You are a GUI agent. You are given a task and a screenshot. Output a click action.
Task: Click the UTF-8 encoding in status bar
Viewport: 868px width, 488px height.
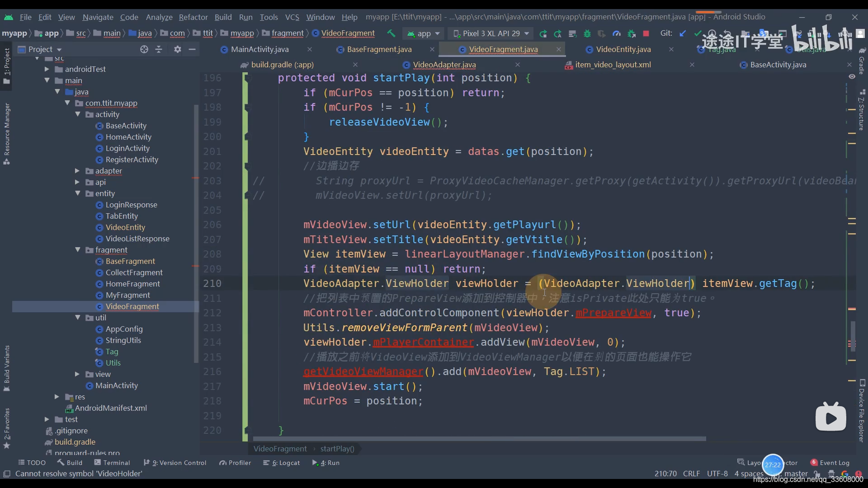click(717, 474)
